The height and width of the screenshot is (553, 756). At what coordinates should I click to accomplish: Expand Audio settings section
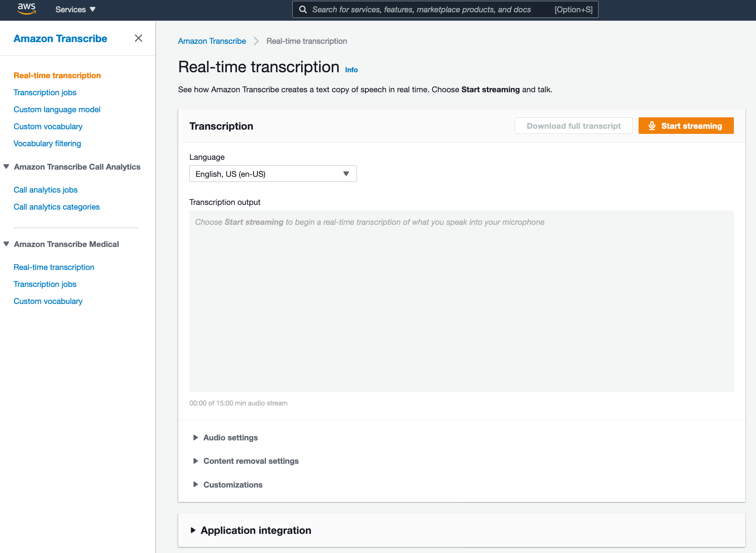click(225, 437)
